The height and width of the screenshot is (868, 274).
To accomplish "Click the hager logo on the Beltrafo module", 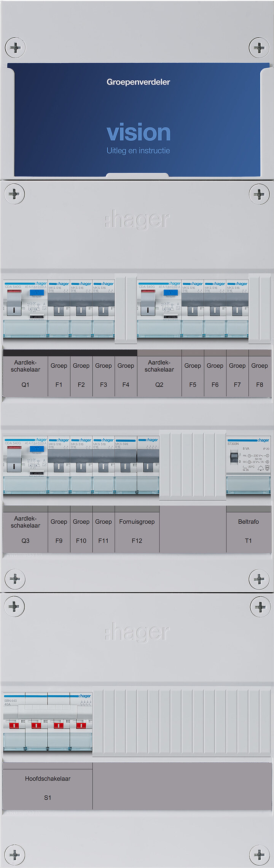I will [x=263, y=440].
